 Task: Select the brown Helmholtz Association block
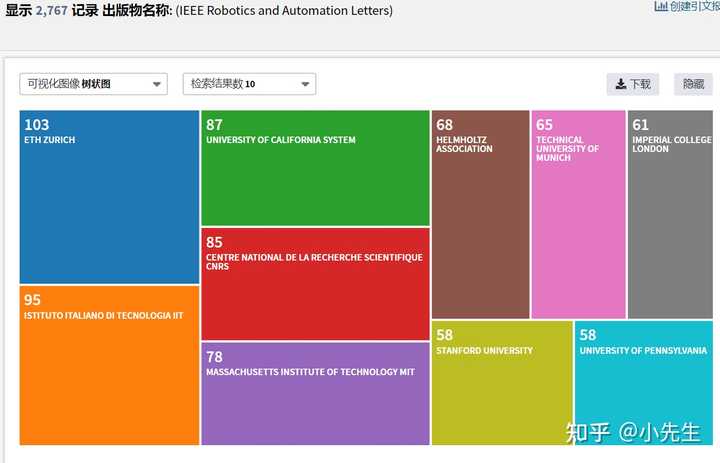click(x=480, y=215)
